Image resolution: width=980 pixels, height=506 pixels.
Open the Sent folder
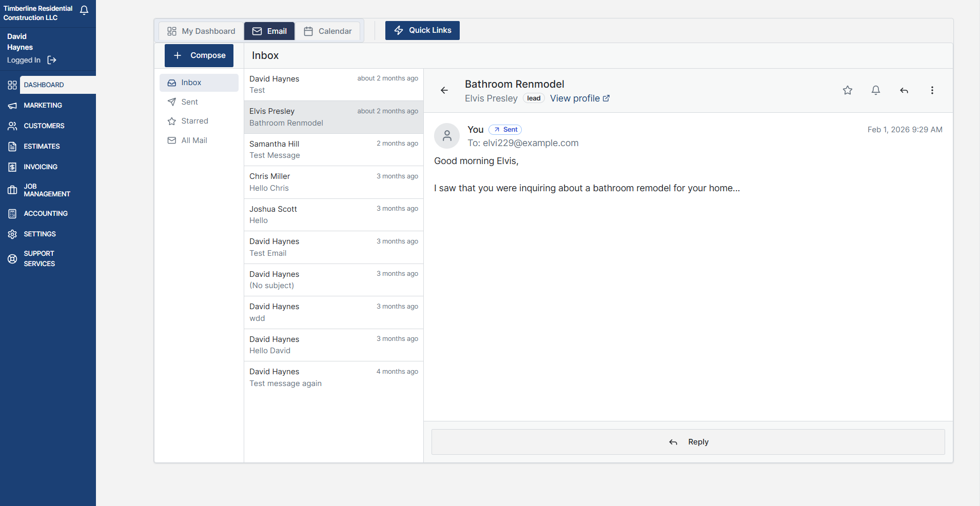point(199,102)
